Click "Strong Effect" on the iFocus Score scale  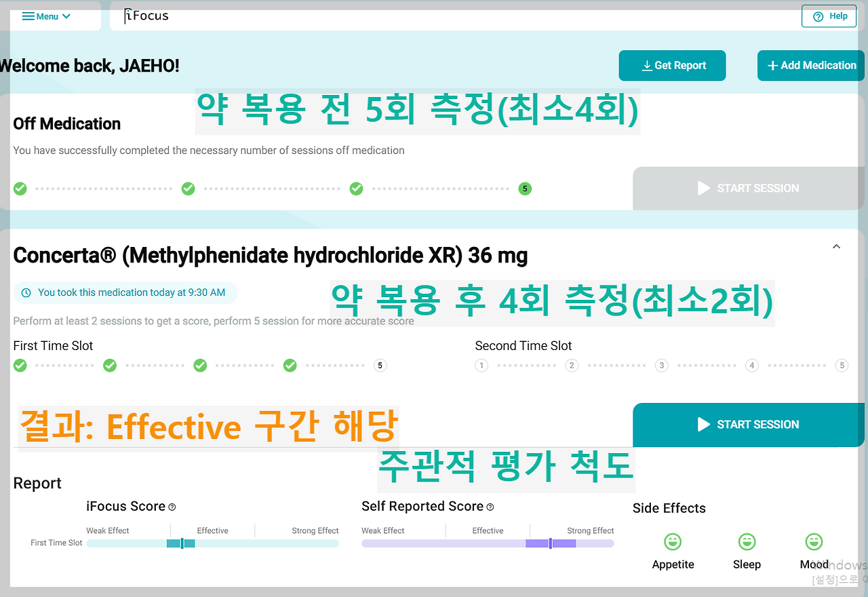[315, 531]
